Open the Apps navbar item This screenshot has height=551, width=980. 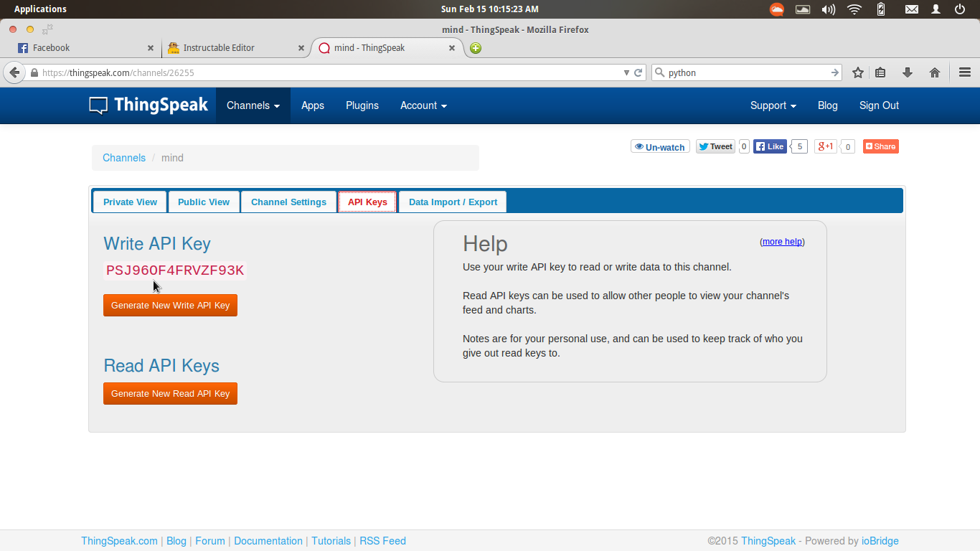[x=313, y=105]
